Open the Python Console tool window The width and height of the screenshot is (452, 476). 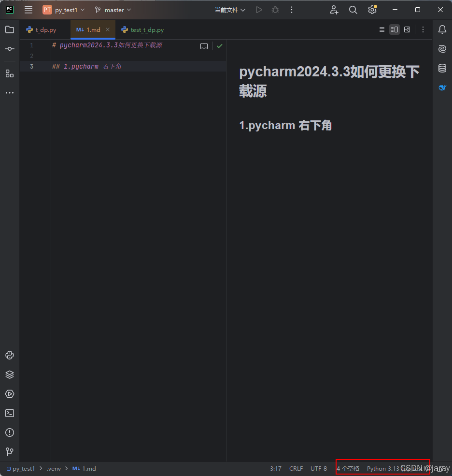pos(10,355)
